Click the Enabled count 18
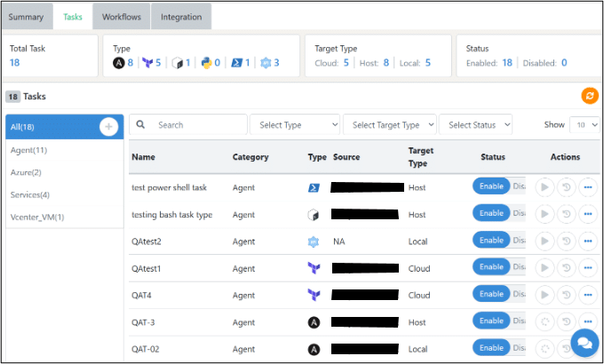 click(507, 63)
